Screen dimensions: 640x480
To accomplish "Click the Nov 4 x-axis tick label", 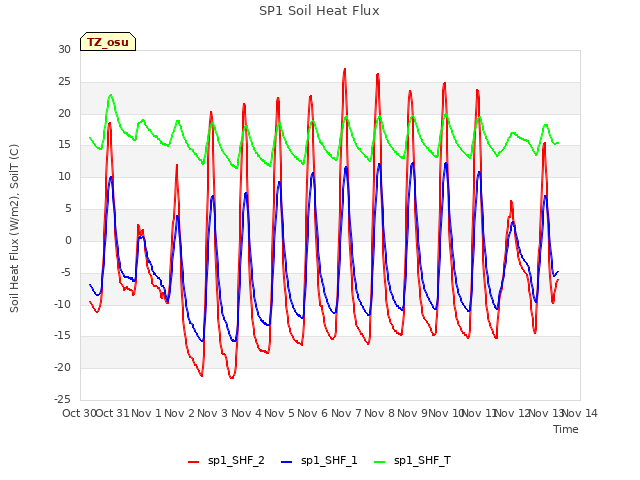I will 246,413.
